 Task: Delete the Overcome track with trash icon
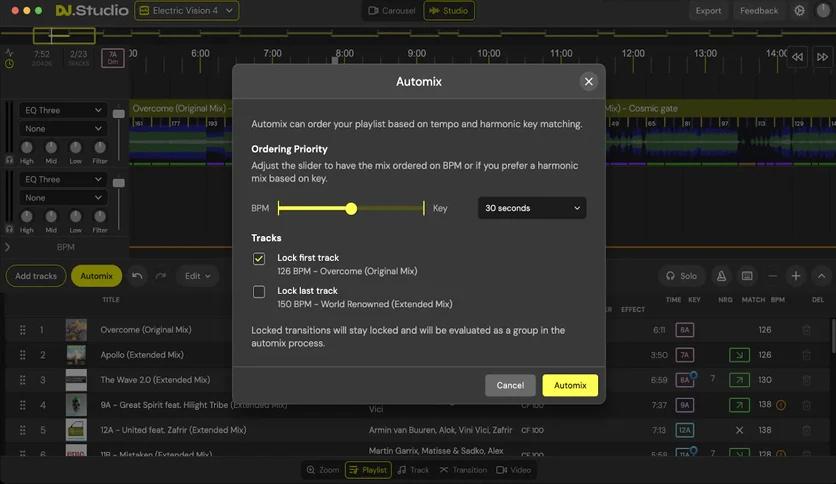click(806, 330)
